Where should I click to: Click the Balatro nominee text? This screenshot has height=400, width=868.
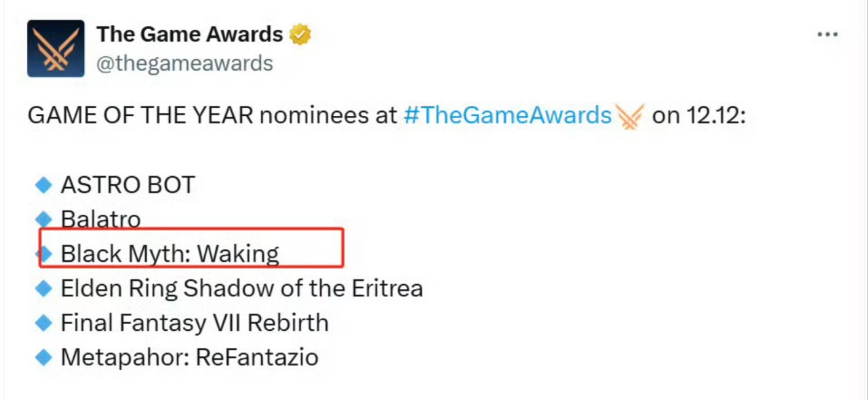[100, 219]
